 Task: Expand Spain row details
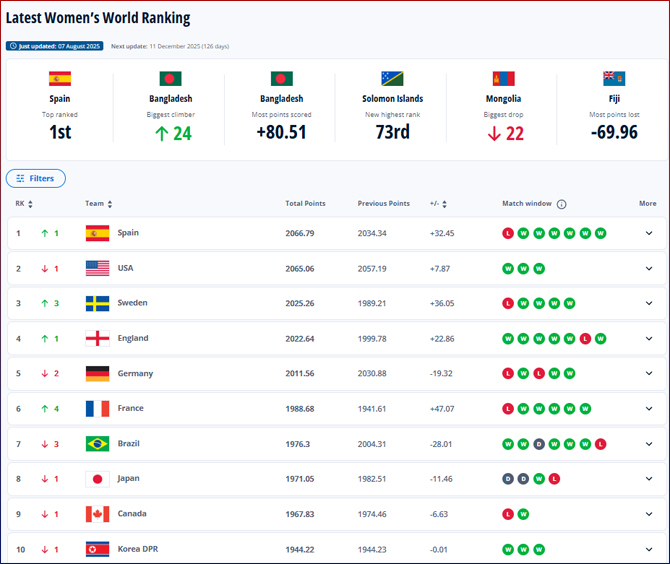[x=648, y=233]
